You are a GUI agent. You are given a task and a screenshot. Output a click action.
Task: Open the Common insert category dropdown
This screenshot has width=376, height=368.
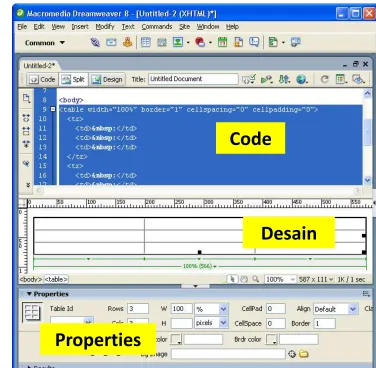pos(45,43)
